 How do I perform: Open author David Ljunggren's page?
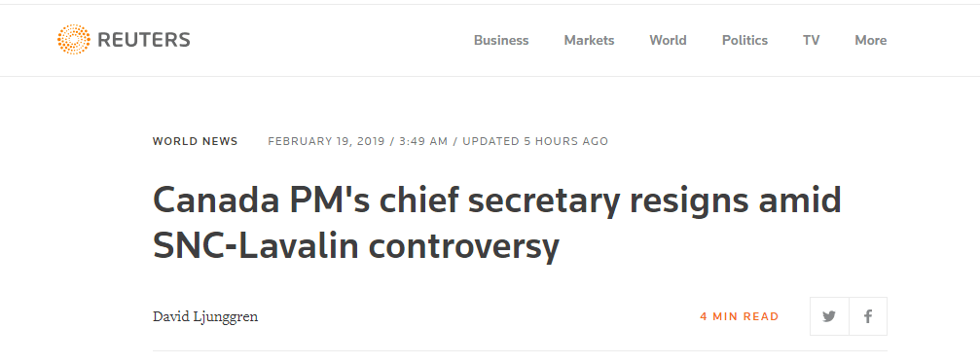205,316
